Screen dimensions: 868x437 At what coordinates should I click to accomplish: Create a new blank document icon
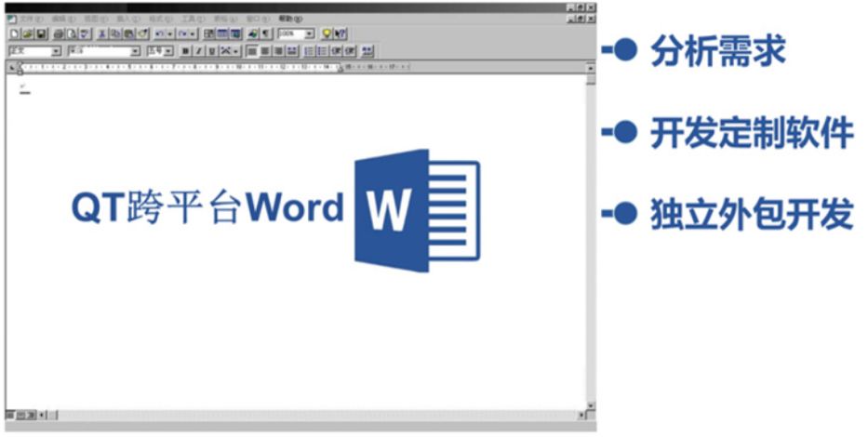(14, 33)
